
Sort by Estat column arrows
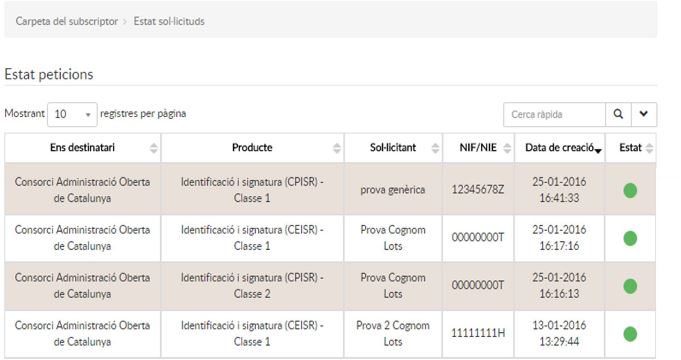click(649, 148)
